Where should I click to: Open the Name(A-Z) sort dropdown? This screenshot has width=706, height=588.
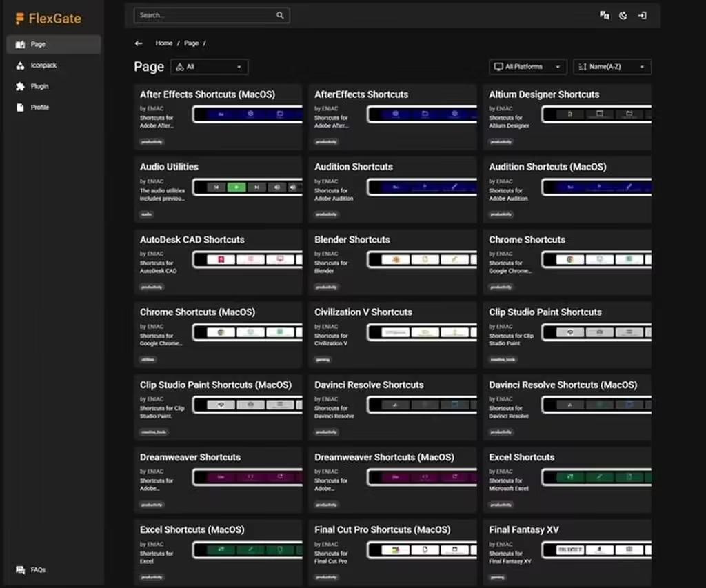click(612, 67)
